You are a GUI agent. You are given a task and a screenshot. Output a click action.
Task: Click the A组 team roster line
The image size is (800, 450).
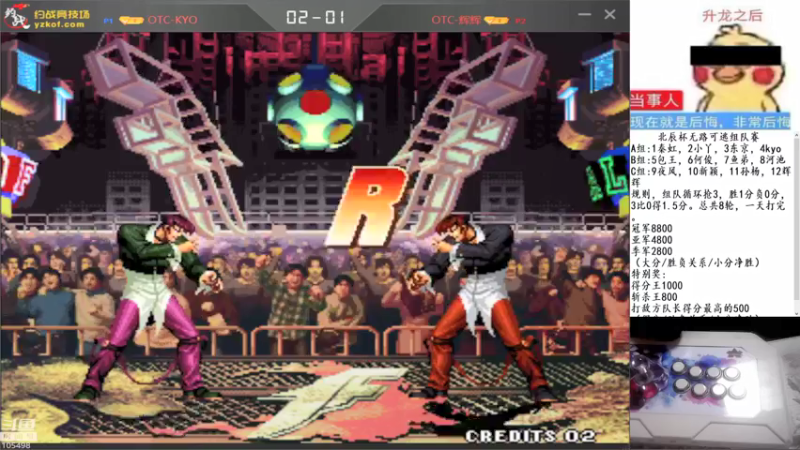click(x=706, y=148)
